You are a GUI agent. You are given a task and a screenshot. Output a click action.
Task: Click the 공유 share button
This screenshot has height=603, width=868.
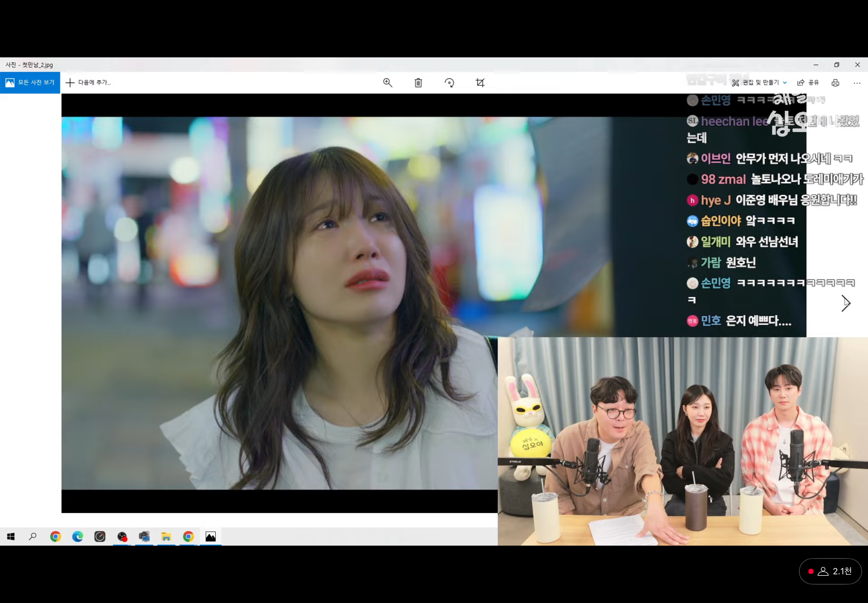click(808, 83)
